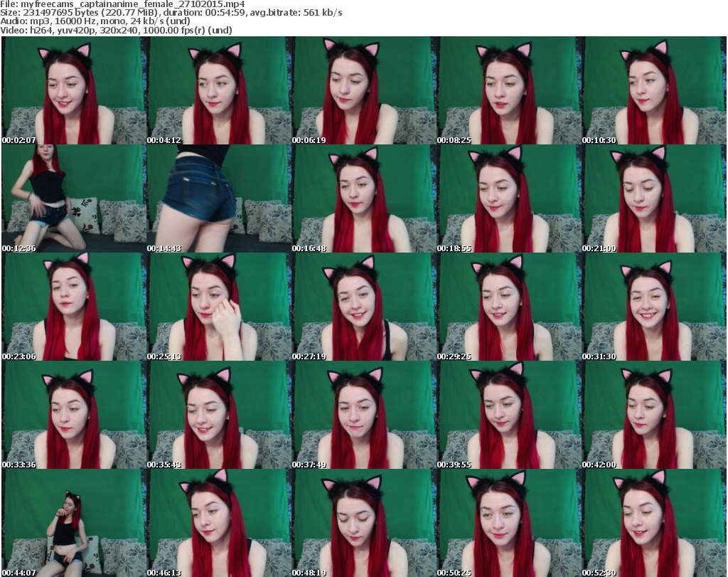Pick the frame timestamped 00:29:25
This screenshot has height=577, width=728.
click(509, 307)
